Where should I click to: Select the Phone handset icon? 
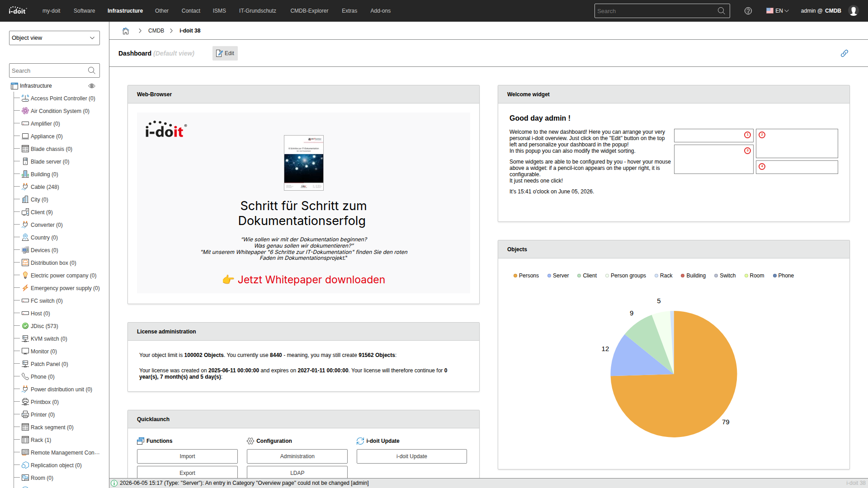25,376
